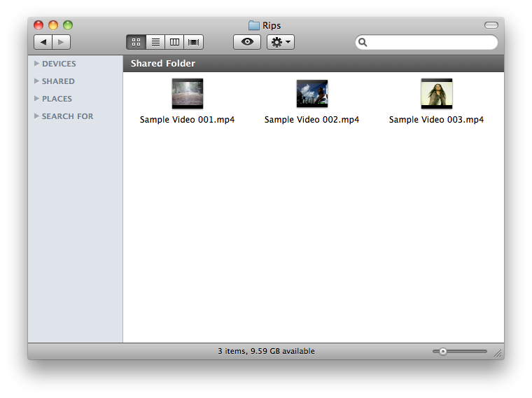Switch to column view
This screenshot has width=532, height=398.
(x=175, y=42)
